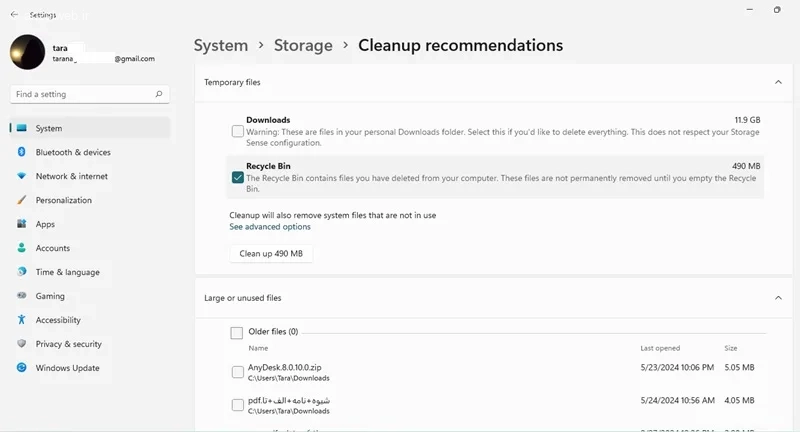Navigate to Accounts settings
Screen dimensions: 800x432
[x=90, y=248]
